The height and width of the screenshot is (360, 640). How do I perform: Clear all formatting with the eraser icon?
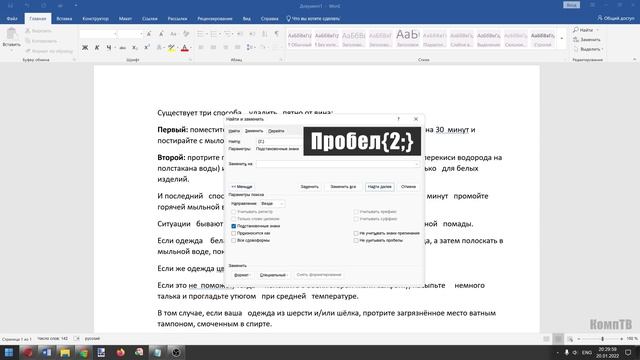[186, 34]
